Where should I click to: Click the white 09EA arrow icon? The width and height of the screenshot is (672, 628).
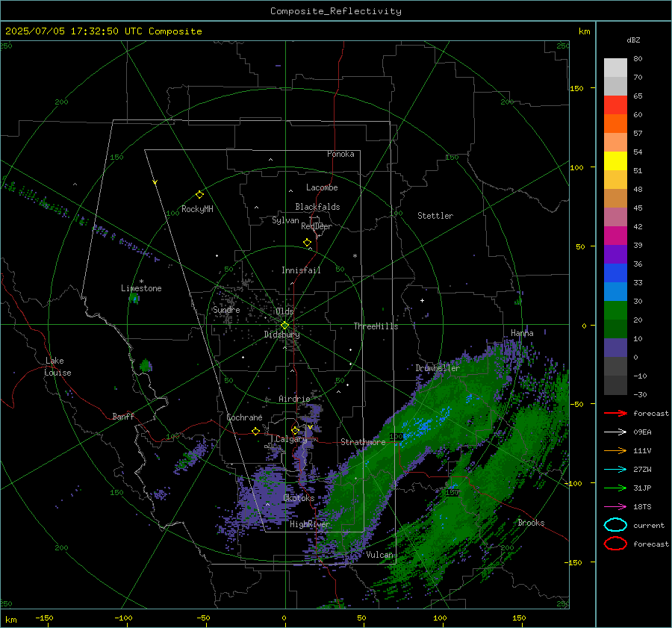click(615, 432)
